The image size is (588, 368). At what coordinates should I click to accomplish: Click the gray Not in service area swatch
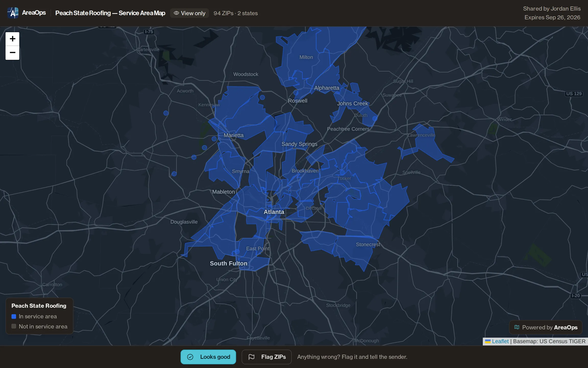(14, 326)
